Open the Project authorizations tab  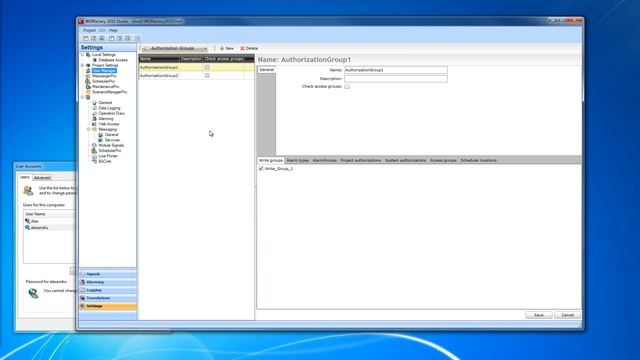(361, 160)
